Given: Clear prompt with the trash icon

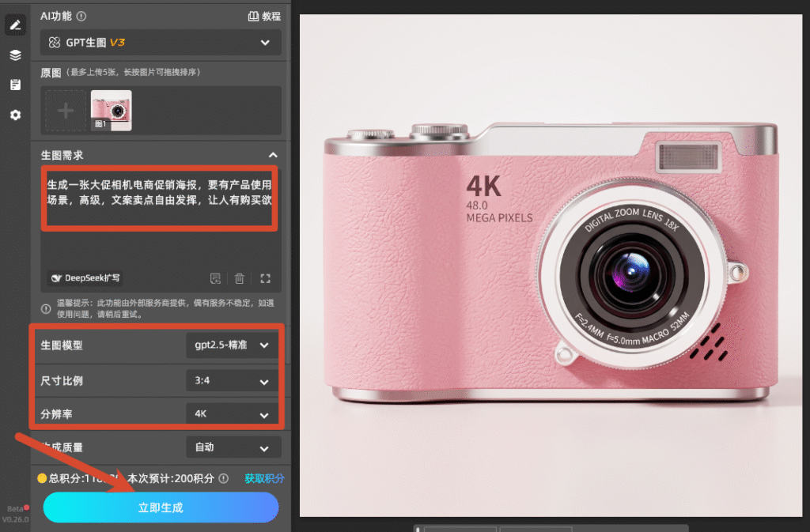Looking at the screenshot, I should [239, 278].
